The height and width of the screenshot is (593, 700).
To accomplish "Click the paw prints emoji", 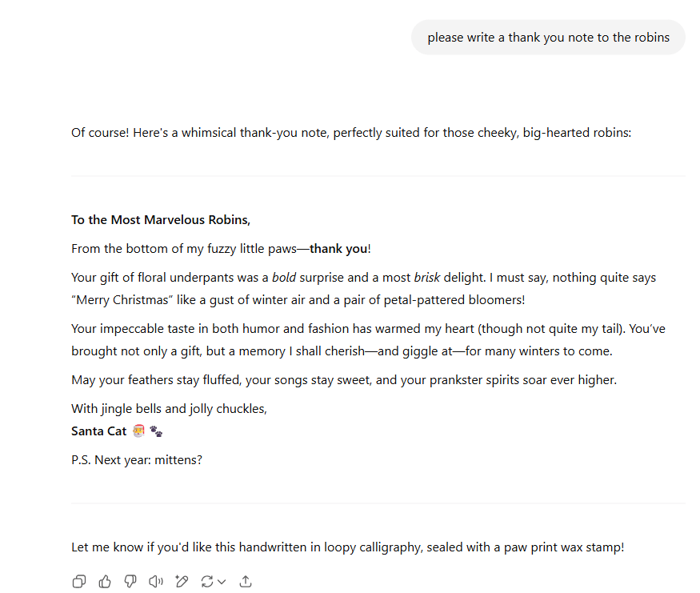I will tap(156, 431).
